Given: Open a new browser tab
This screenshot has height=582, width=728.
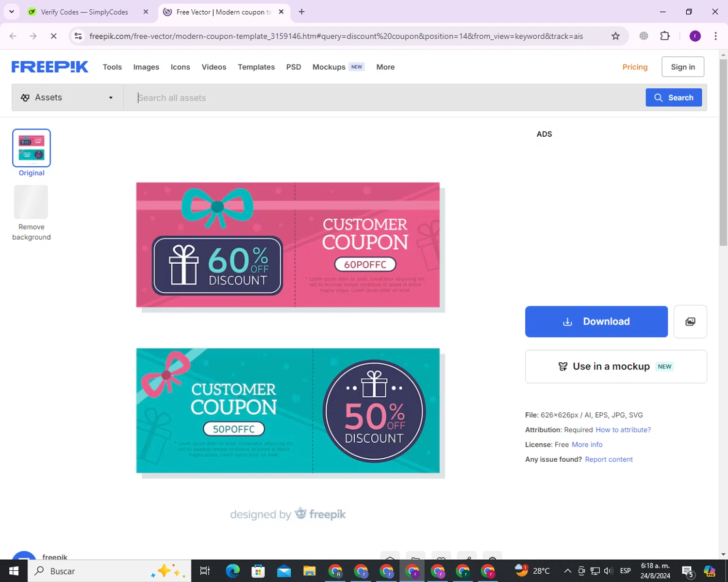Looking at the screenshot, I should point(301,12).
